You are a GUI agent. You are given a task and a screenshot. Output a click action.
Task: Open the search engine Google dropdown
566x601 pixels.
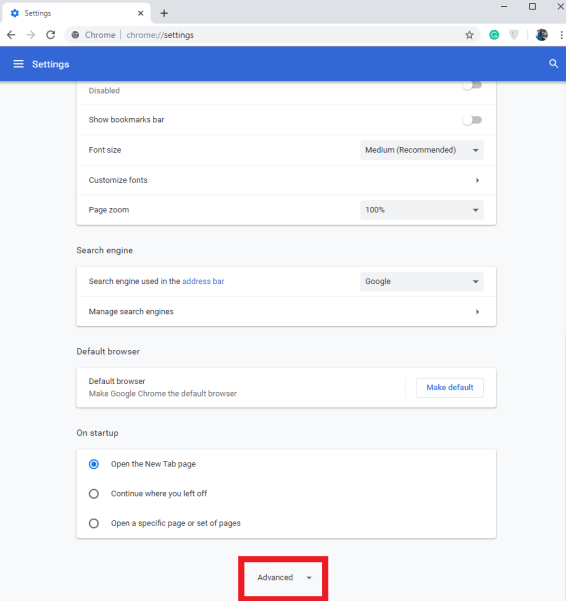coord(422,281)
